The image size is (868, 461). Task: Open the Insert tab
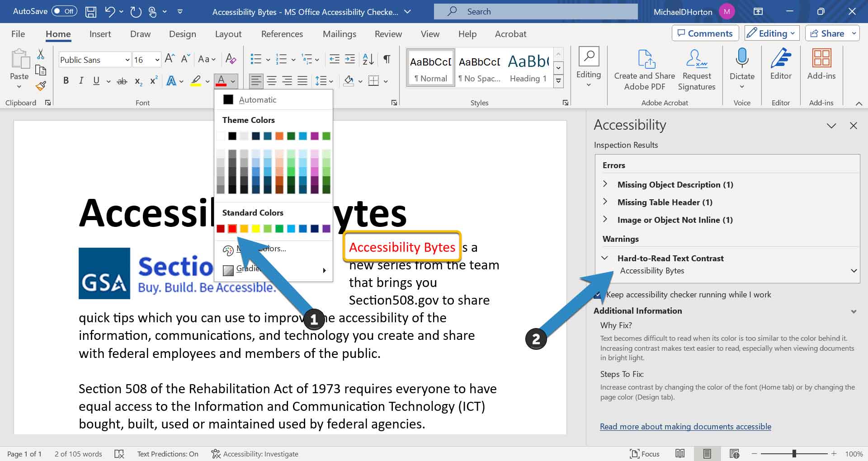coord(100,34)
